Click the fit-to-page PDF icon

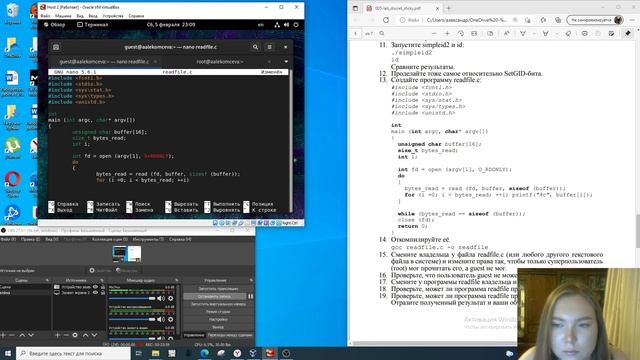(x=474, y=33)
